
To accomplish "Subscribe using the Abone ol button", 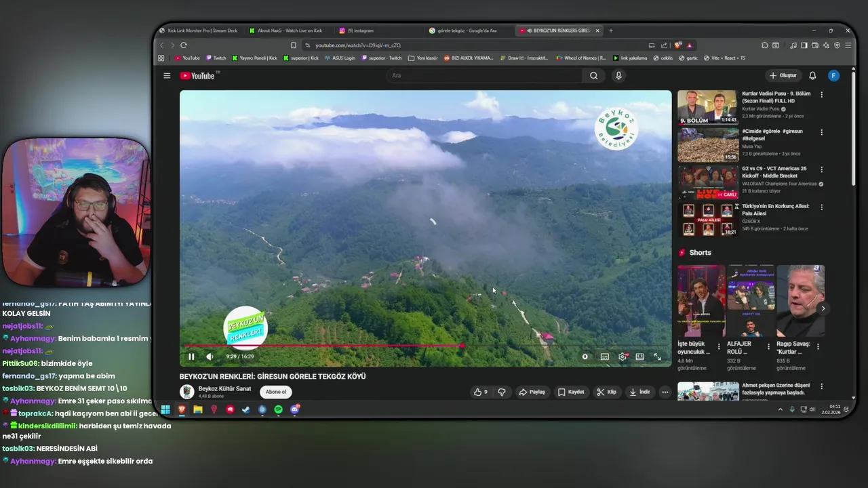I will click(276, 392).
